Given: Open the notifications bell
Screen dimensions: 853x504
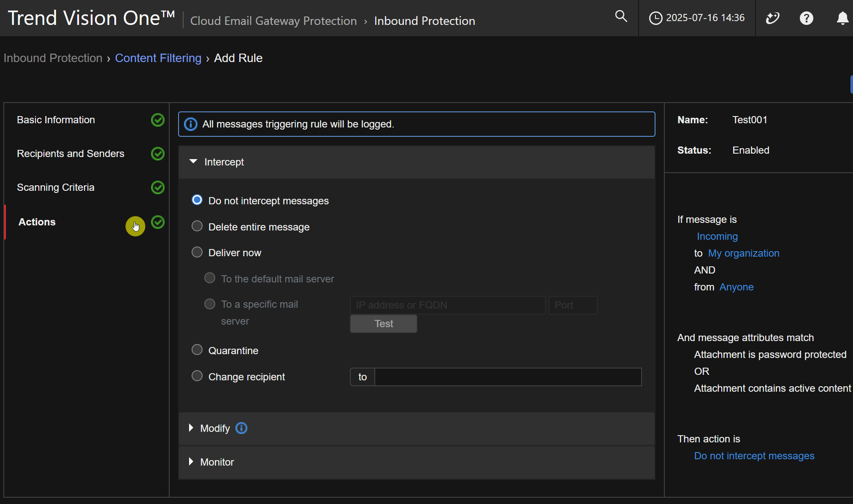Looking at the screenshot, I should point(842,18).
